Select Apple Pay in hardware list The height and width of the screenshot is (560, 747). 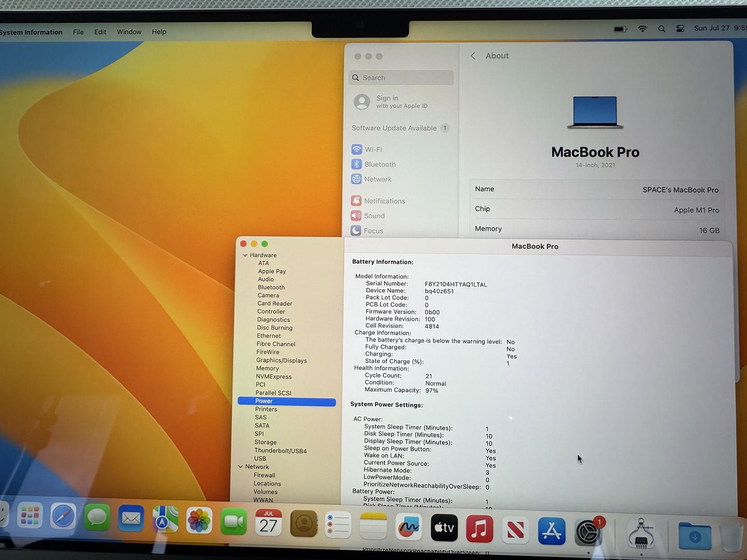[272, 271]
